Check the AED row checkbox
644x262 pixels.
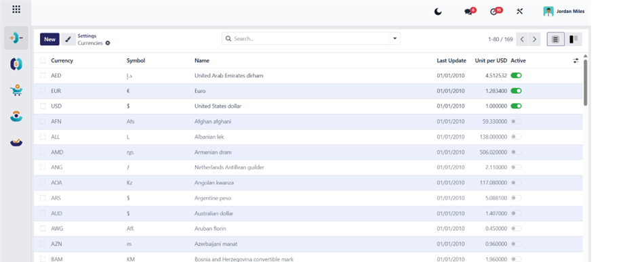tap(43, 75)
